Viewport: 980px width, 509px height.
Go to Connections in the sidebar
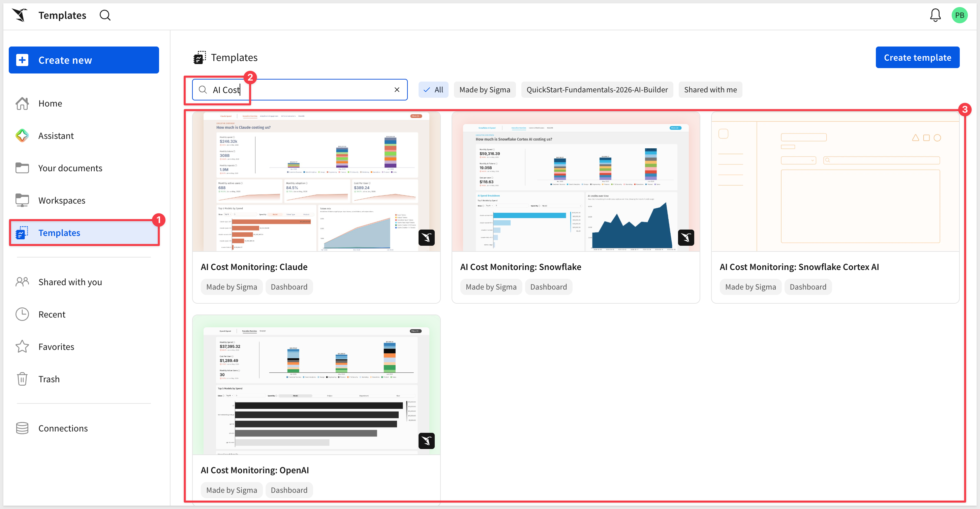(84, 428)
